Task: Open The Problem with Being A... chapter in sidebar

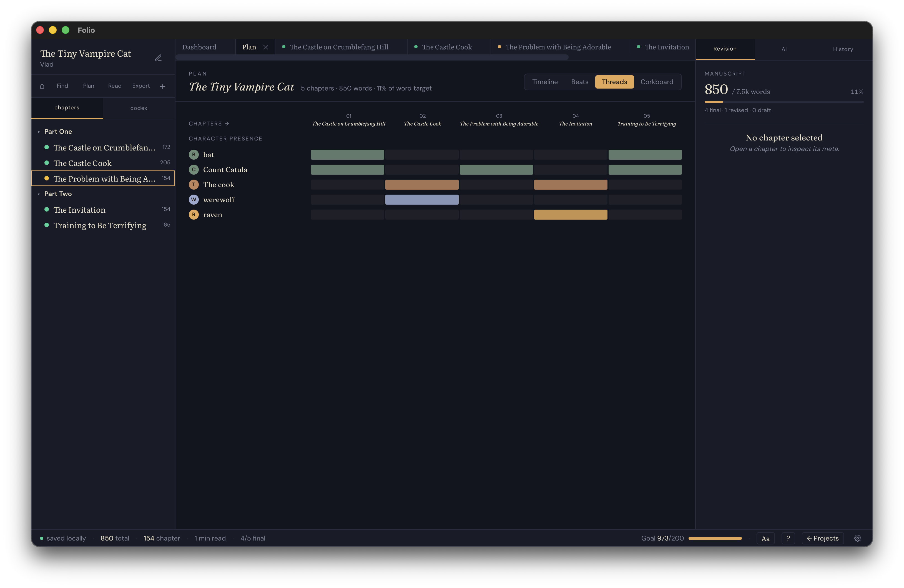Action: pos(103,179)
